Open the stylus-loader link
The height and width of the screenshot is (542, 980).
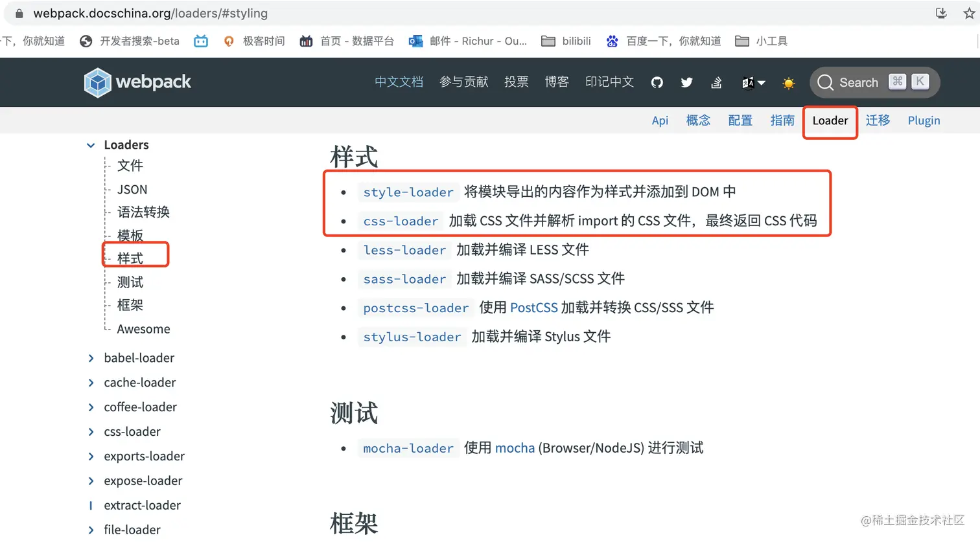[412, 337]
